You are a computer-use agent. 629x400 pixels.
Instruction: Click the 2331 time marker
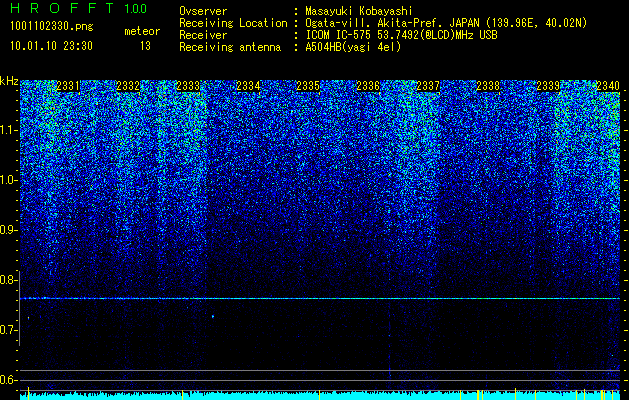(x=68, y=86)
